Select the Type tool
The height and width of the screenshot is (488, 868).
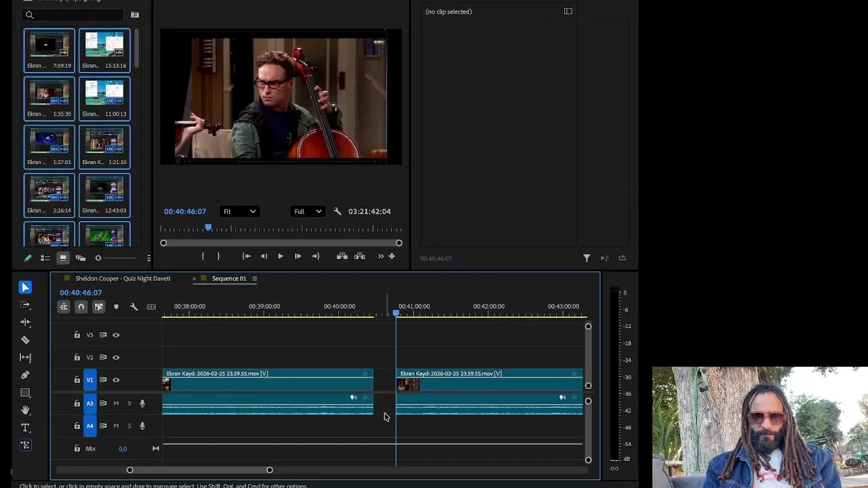click(x=25, y=428)
